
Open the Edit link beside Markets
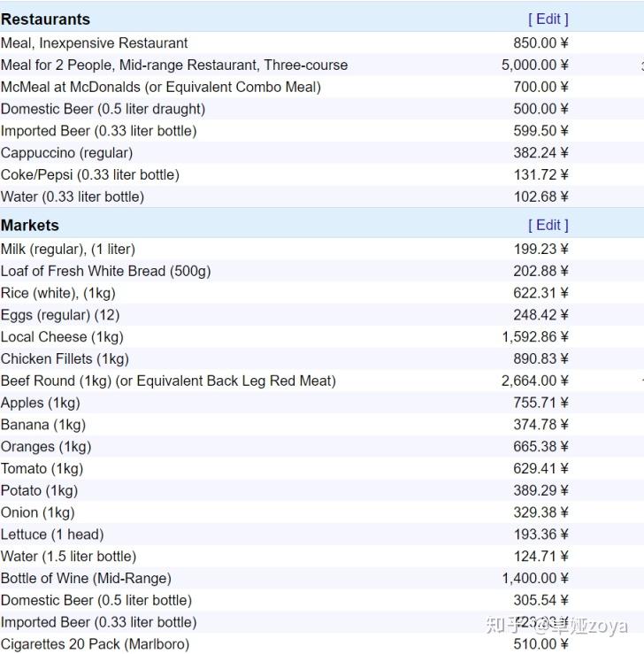pos(548,225)
